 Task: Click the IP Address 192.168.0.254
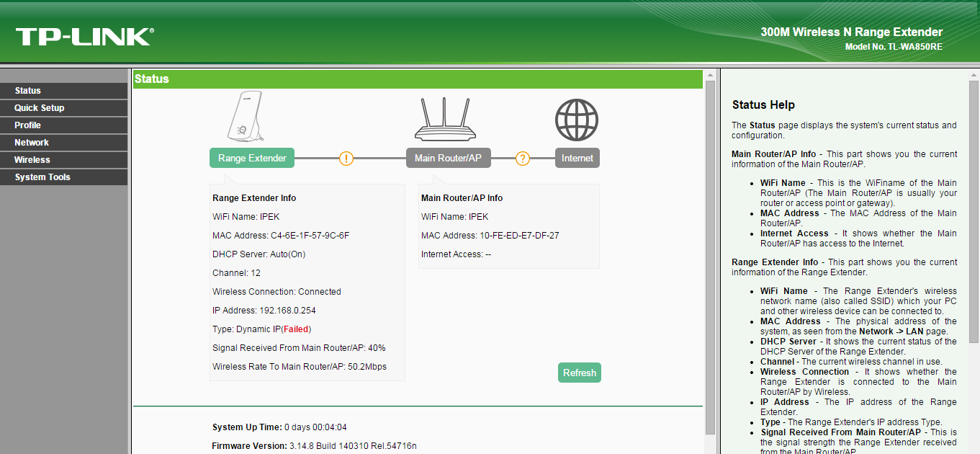pyautogui.click(x=264, y=311)
